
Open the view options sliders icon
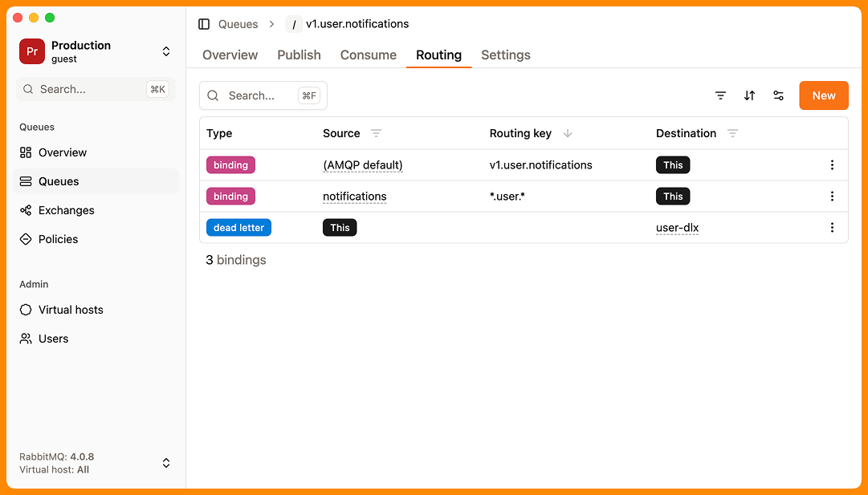778,95
